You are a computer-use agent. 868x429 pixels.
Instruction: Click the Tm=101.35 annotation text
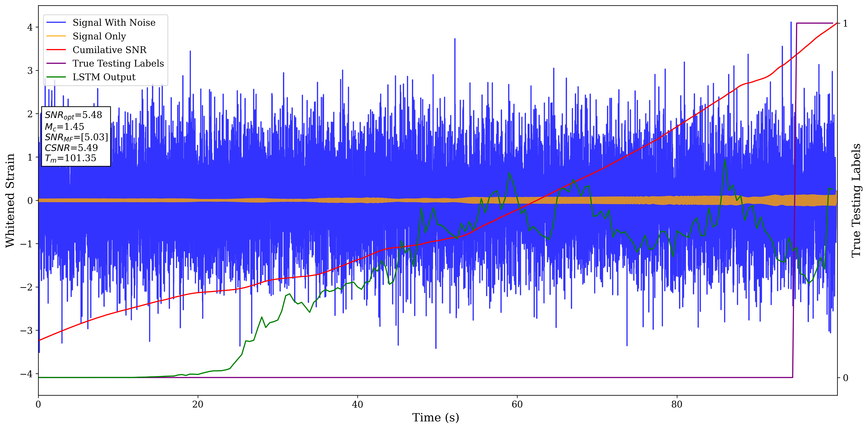click(x=70, y=158)
